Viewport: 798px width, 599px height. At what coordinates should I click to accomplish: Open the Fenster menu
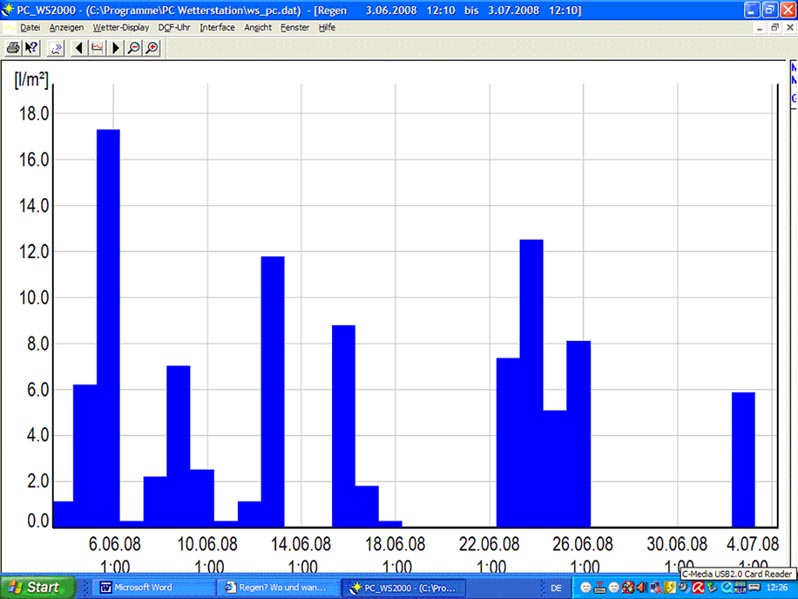pyautogui.click(x=295, y=27)
